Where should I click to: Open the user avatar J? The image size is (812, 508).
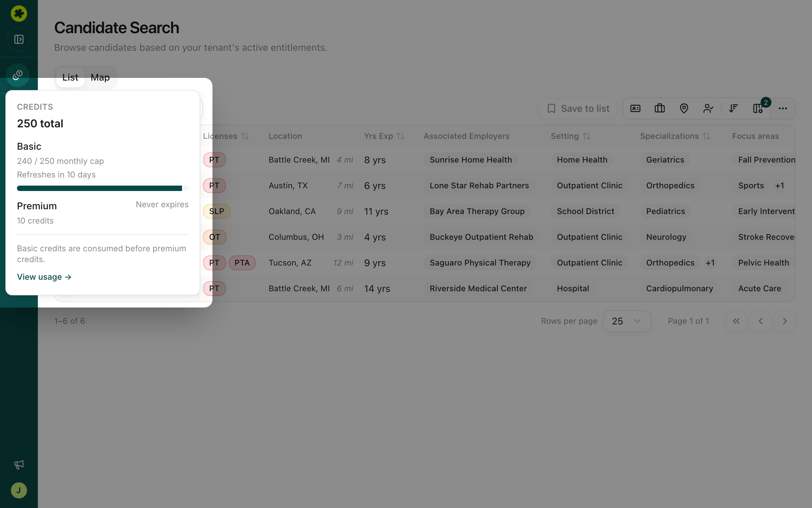click(x=19, y=490)
